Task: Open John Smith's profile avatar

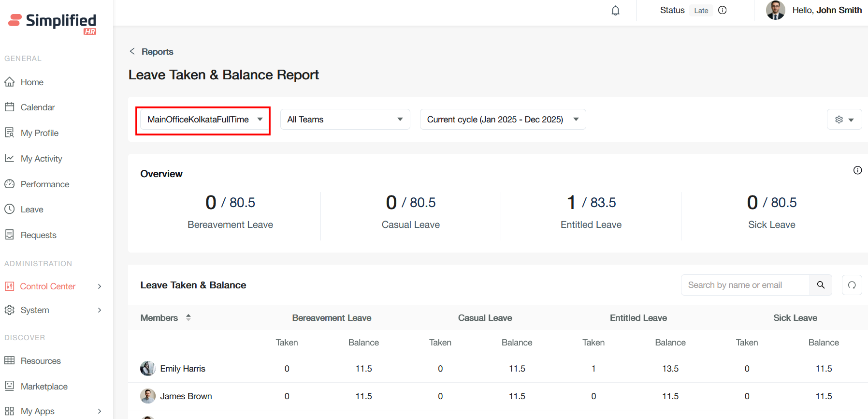Action: click(775, 10)
